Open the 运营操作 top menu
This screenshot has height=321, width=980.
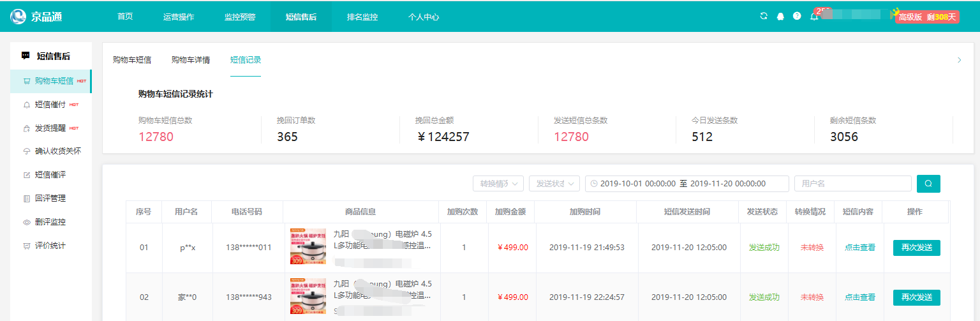click(179, 17)
